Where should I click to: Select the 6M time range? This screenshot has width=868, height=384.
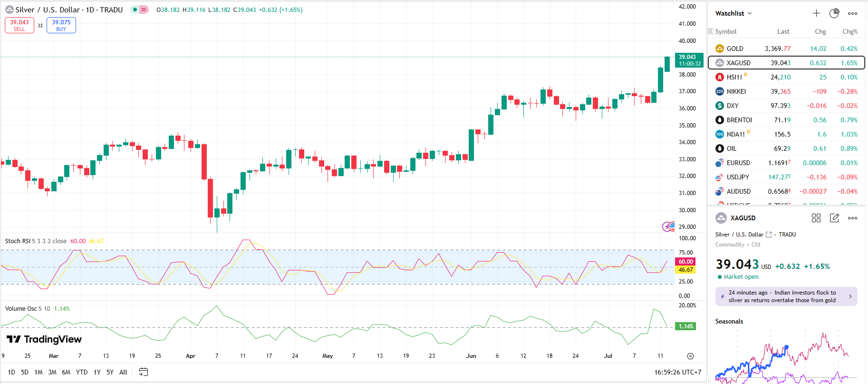pyautogui.click(x=66, y=372)
